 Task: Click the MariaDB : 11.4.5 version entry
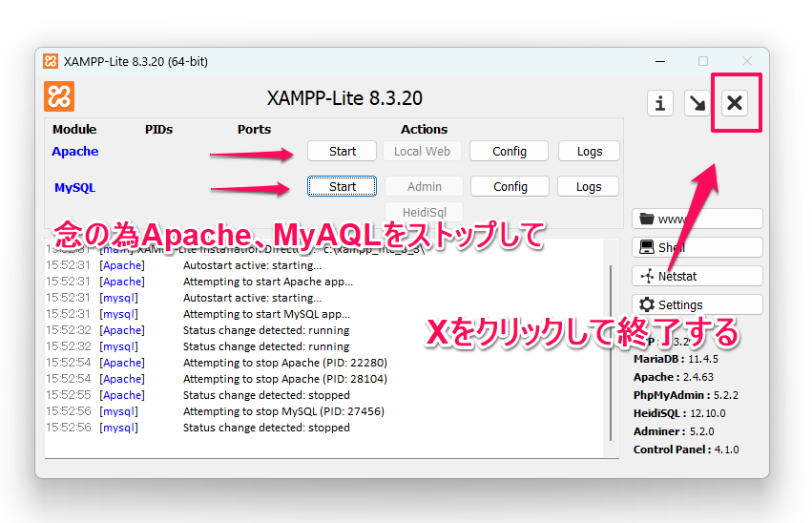click(676, 359)
